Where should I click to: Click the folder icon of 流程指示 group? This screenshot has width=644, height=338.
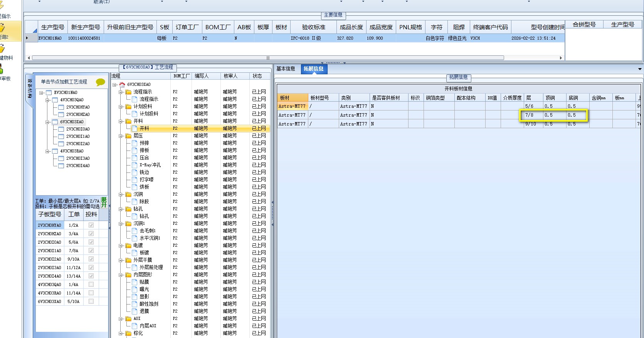coord(128,92)
